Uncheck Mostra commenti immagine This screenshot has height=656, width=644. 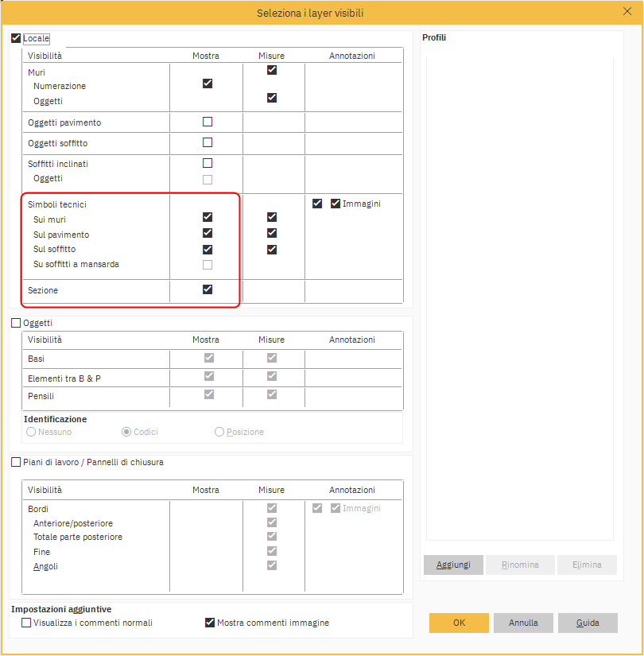click(x=210, y=623)
